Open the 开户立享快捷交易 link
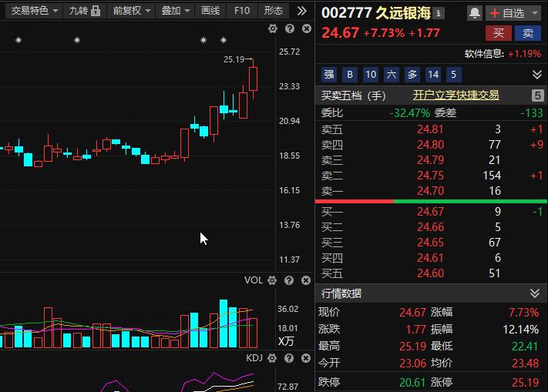Image resolution: width=548 pixels, height=392 pixels. click(456, 95)
